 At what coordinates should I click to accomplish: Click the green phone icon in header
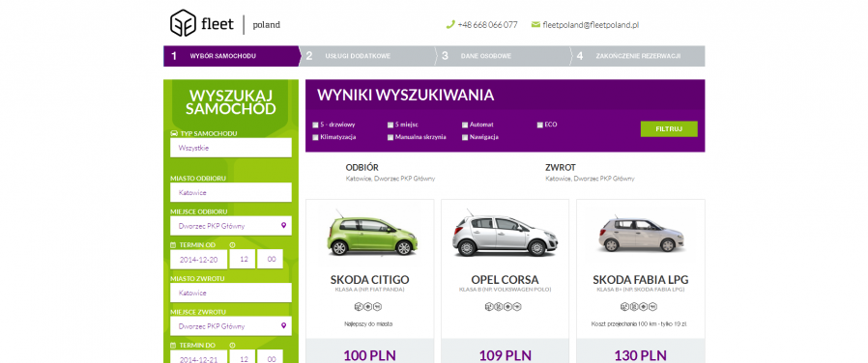[x=450, y=24]
